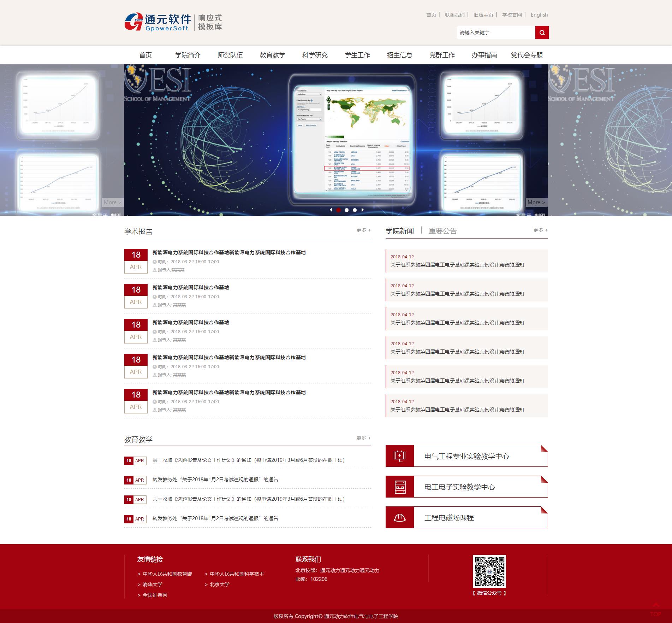Select the first carousel dot indicator
The width and height of the screenshot is (672, 623).
pyautogui.click(x=338, y=210)
